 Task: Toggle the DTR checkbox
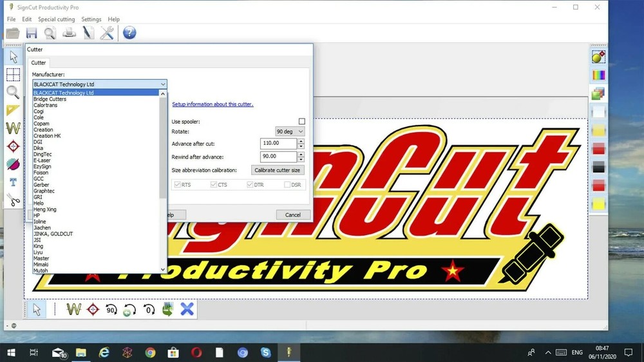[x=250, y=184]
